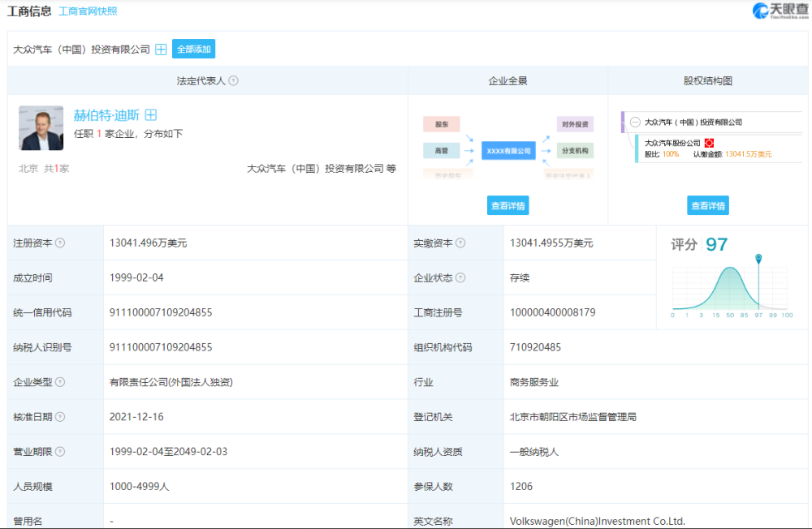Click the industry value 商务服务业
The width and height of the screenshot is (812, 529).
coord(534,382)
